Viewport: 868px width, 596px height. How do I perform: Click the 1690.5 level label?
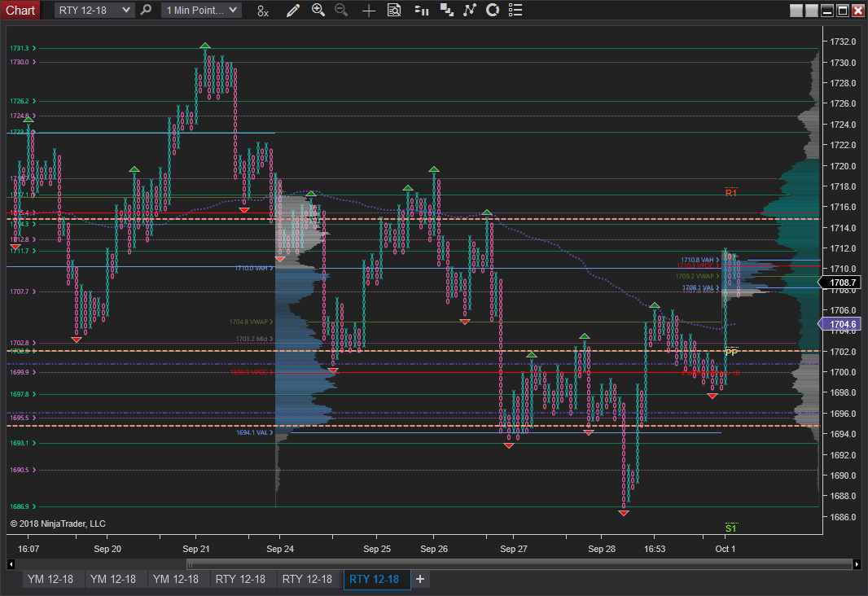(x=23, y=470)
